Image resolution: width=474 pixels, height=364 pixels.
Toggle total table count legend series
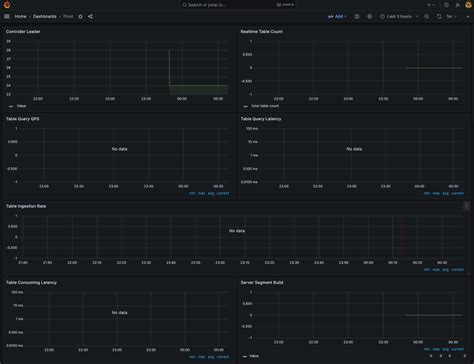(x=265, y=106)
